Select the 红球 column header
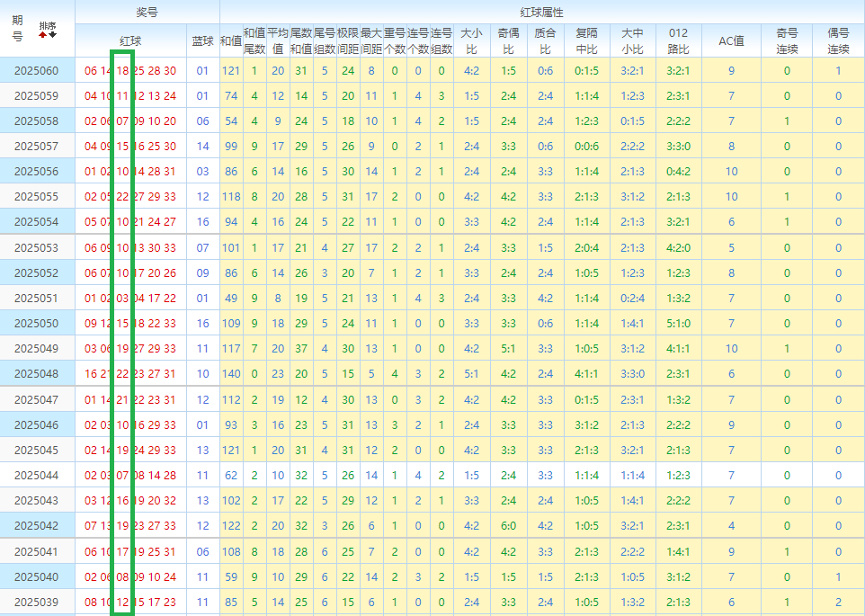 (x=130, y=40)
